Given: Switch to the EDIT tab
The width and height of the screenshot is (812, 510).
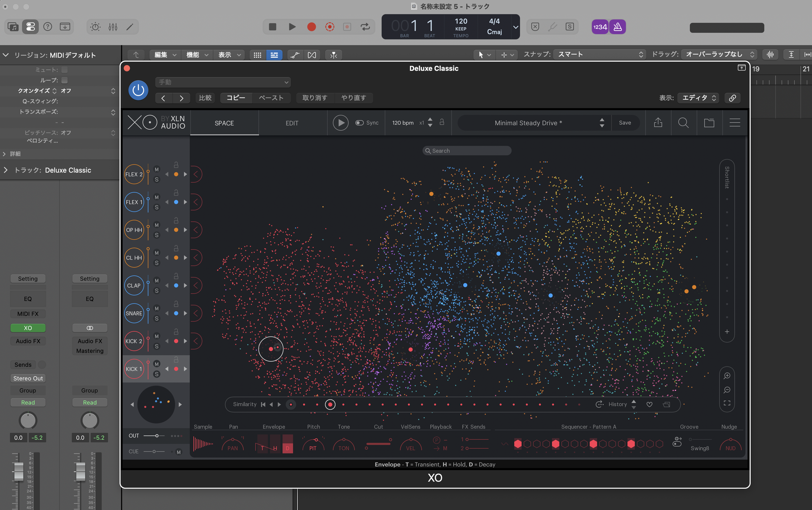Looking at the screenshot, I should pyautogui.click(x=292, y=123).
